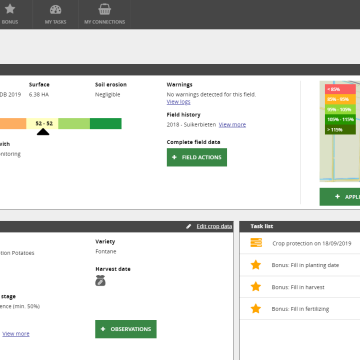Click the dark green scale segment
This screenshot has height=360, width=360.
coord(106,123)
